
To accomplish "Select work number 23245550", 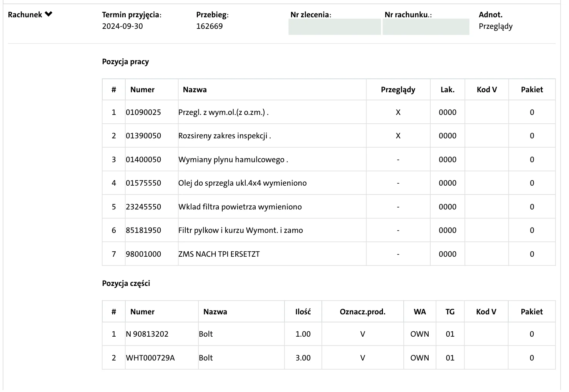I will [143, 207].
